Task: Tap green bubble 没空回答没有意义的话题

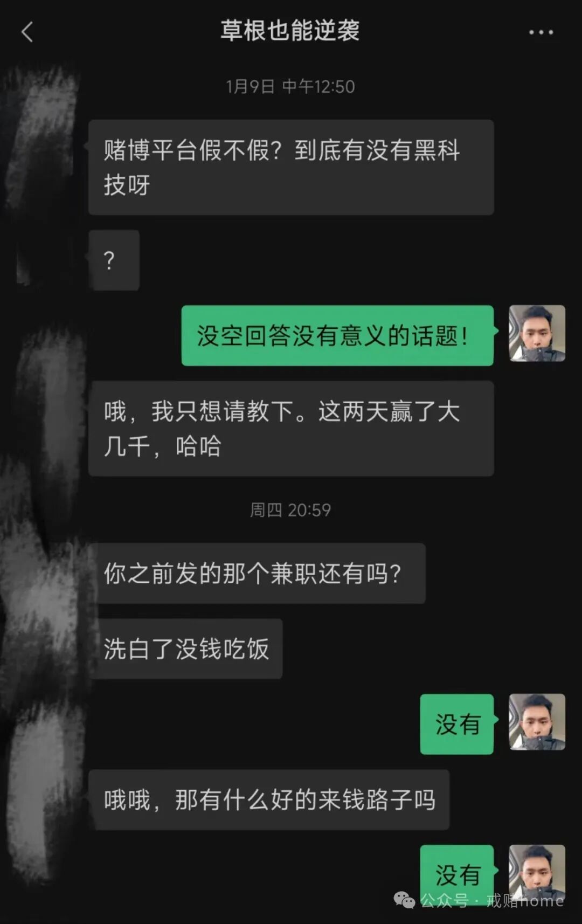Action: point(337,335)
